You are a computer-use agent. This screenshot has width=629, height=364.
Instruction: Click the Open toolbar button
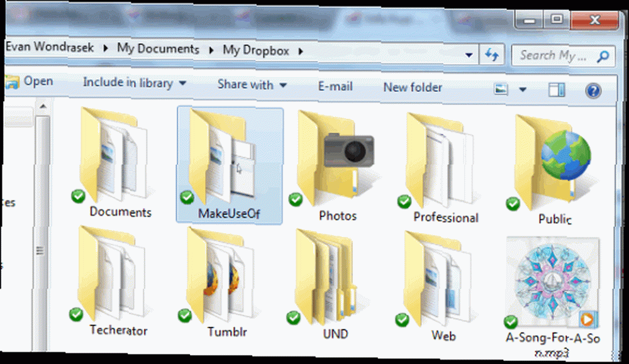[x=30, y=81]
